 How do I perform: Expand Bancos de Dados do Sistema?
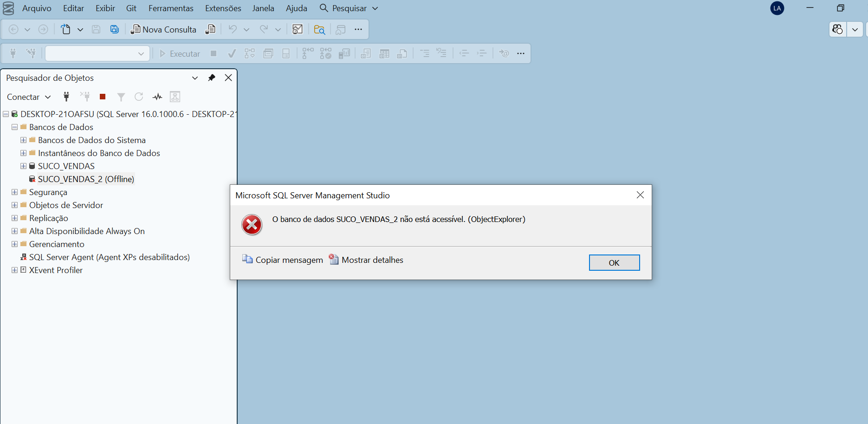(x=23, y=140)
